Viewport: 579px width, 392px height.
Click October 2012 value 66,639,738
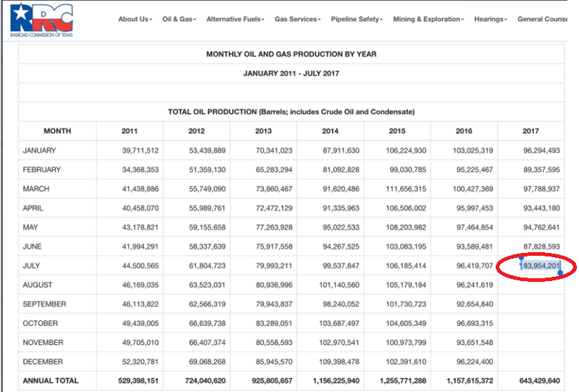[x=207, y=323]
